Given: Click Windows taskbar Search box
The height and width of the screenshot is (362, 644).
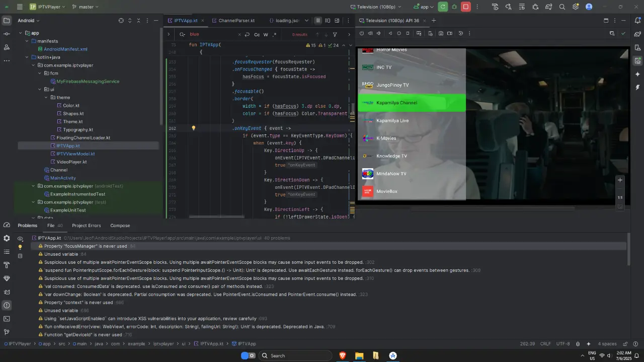Looking at the screenshot, I should [x=294, y=355].
